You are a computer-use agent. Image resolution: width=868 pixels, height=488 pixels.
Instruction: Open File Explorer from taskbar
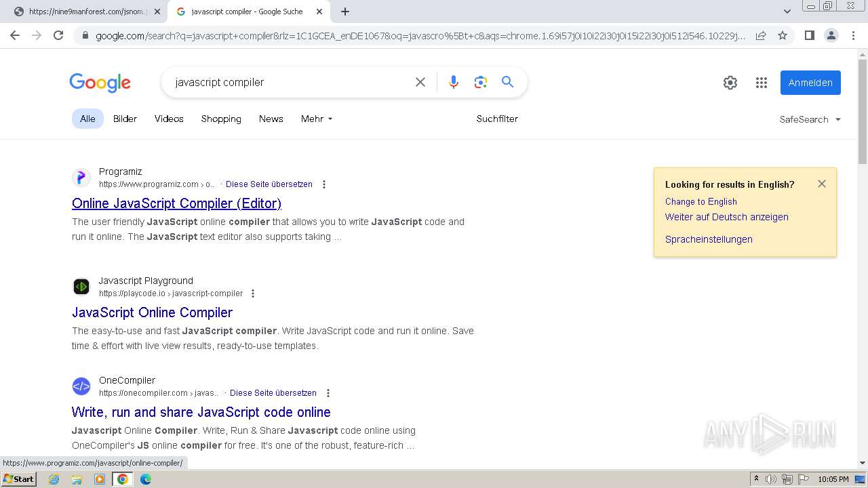(77, 479)
